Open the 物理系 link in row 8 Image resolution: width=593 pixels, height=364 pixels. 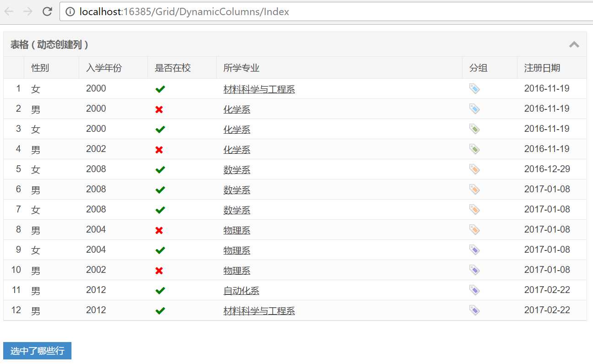tap(237, 230)
